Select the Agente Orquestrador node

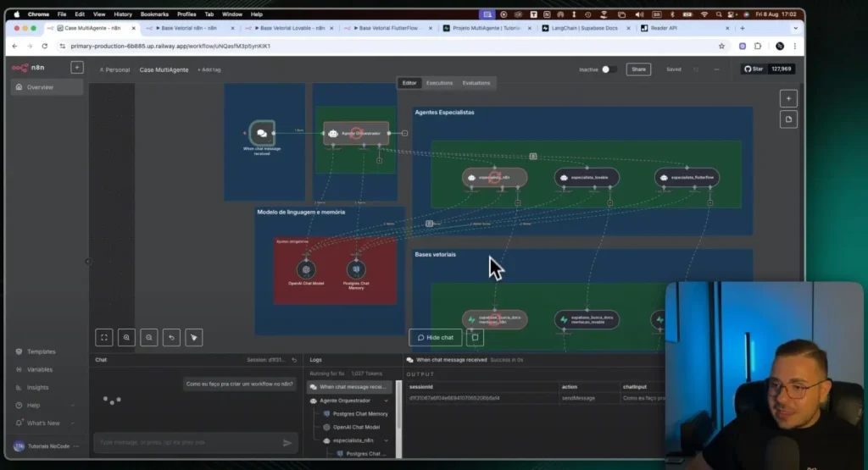(x=356, y=133)
